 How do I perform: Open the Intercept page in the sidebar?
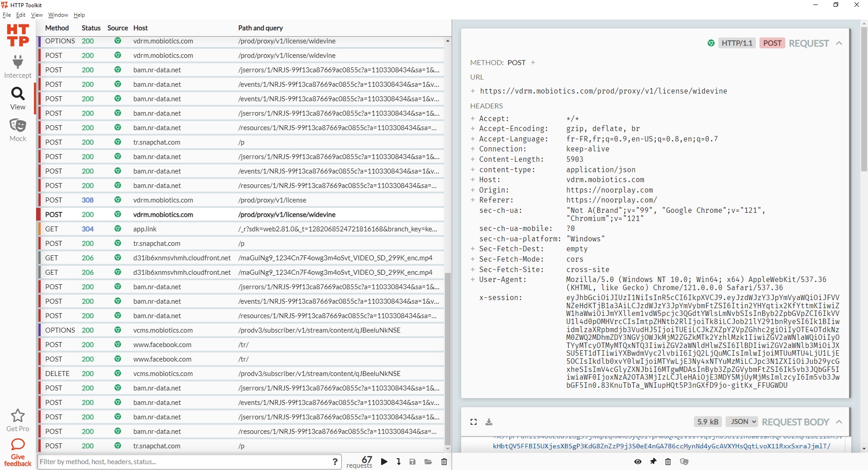point(18,66)
